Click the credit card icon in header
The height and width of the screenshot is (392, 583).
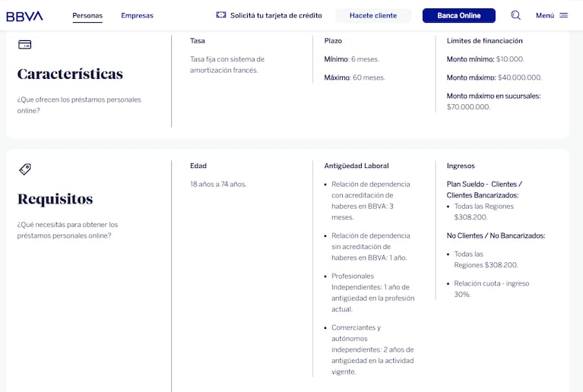point(221,15)
